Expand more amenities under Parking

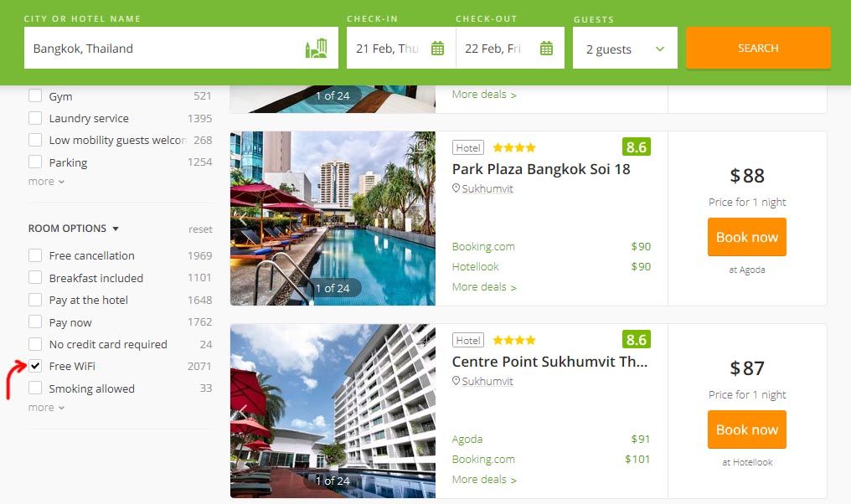pyautogui.click(x=46, y=181)
